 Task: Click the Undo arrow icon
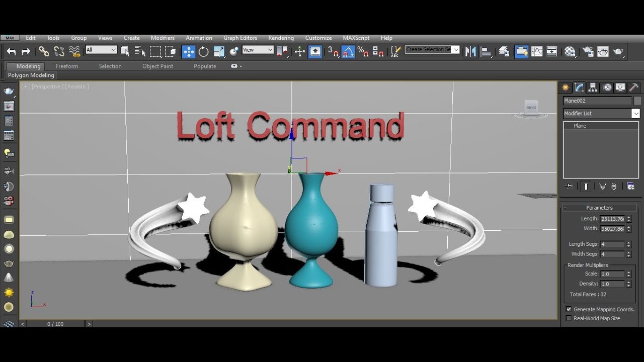(11, 51)
